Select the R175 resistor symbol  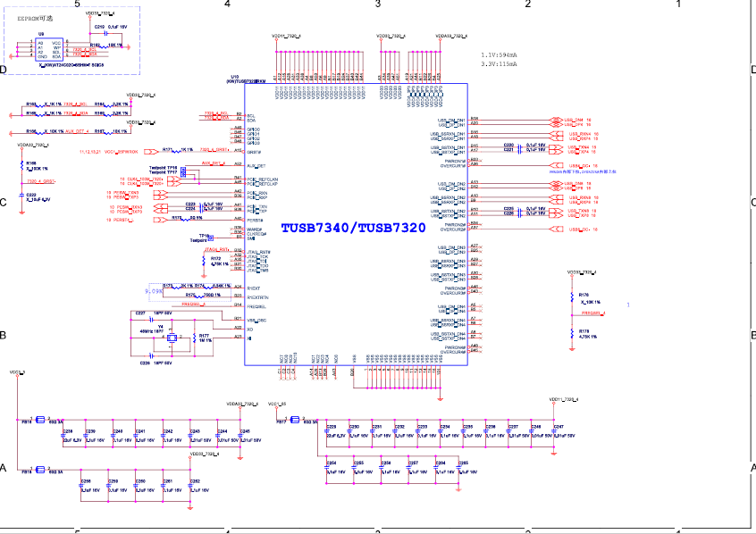[x=198, y=296]
